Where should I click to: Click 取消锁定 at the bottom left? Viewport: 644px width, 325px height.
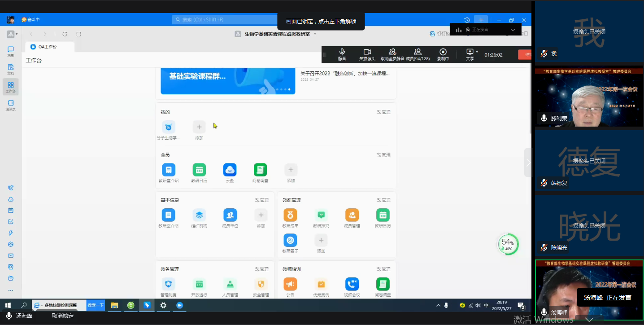[x=63, y=316]
